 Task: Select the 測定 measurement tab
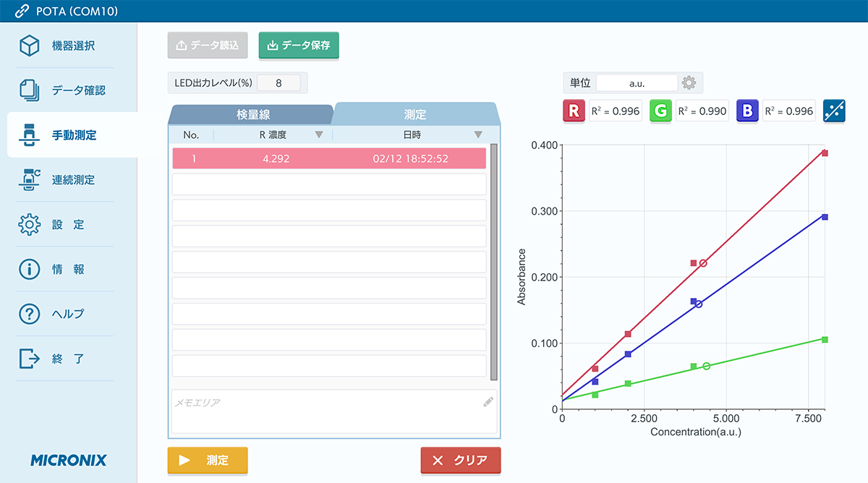[414, 114]
